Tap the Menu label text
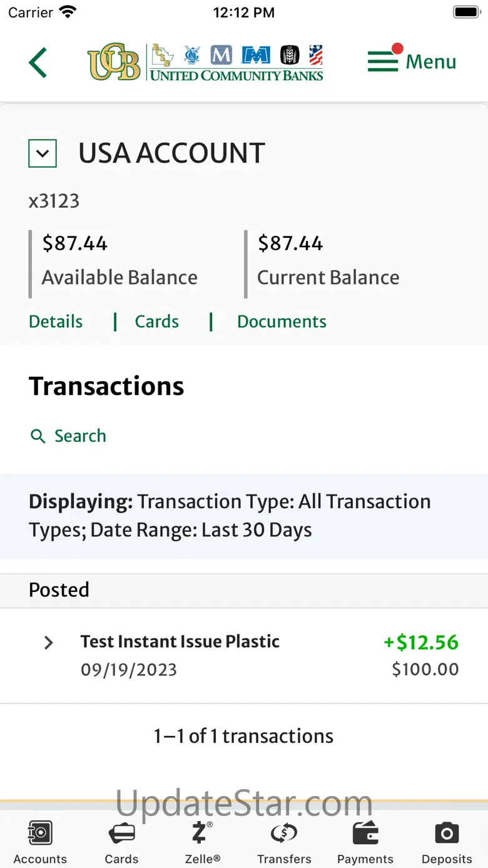 tap(431, 62)
